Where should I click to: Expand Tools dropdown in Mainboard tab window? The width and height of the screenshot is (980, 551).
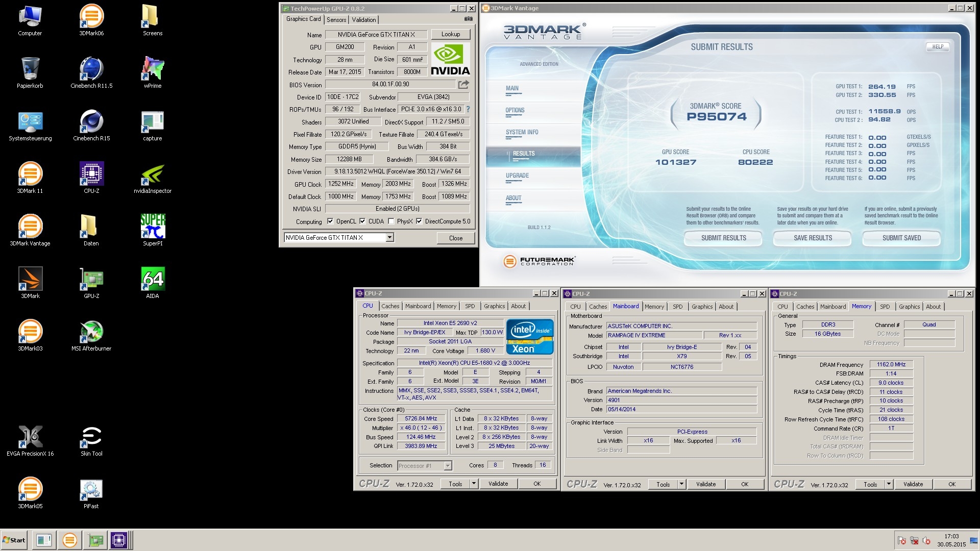pos(681,484)
